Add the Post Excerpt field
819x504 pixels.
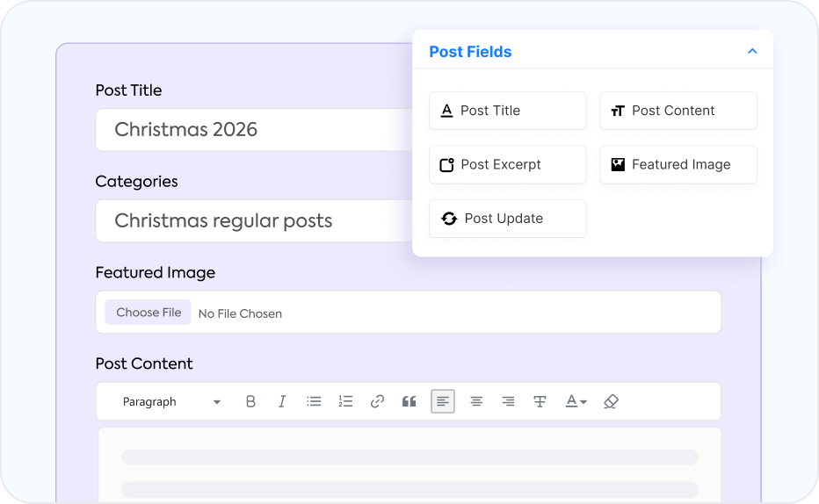point(507,165)
